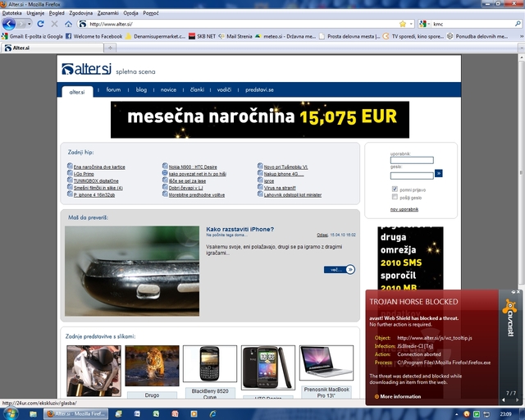The width and height of the screenshot is (525, 420).
Task: Open the history dropdown beside back/forward
Action: point(30,24)
